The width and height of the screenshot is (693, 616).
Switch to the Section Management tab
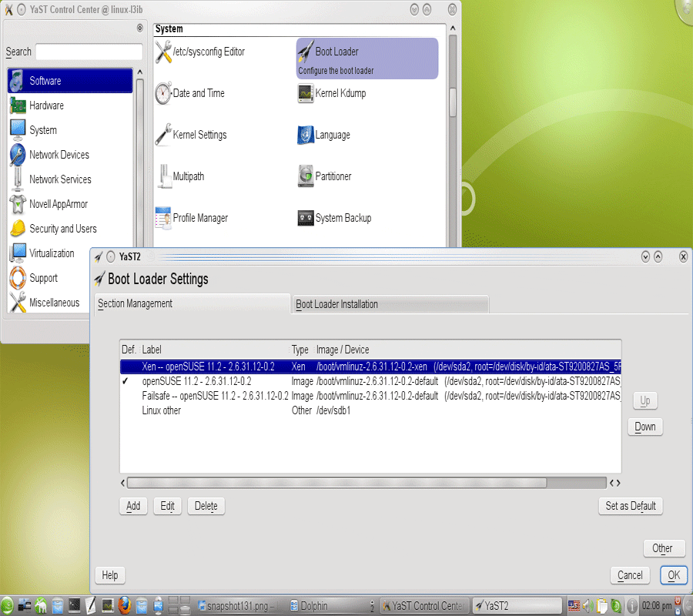pos(192,304)
